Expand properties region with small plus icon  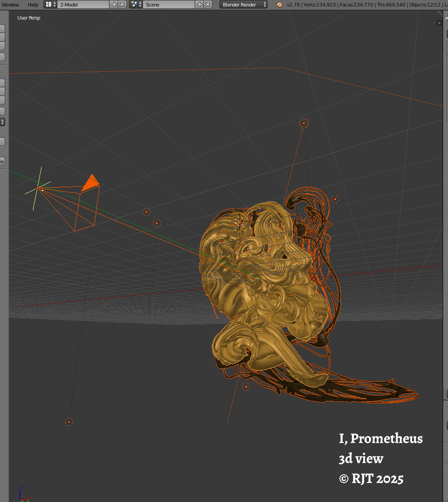(x=439, y=23)
